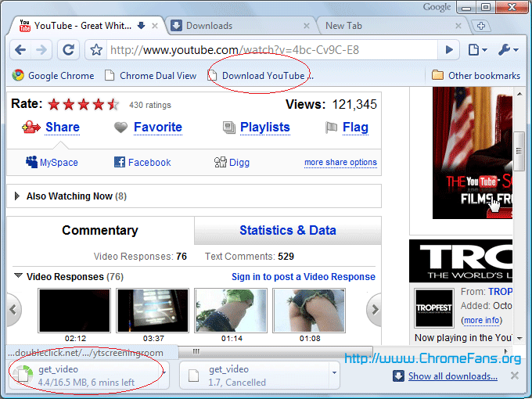Click the Share link
The width and height of the screenshot is (532, 399).
[x=63, y=128]
